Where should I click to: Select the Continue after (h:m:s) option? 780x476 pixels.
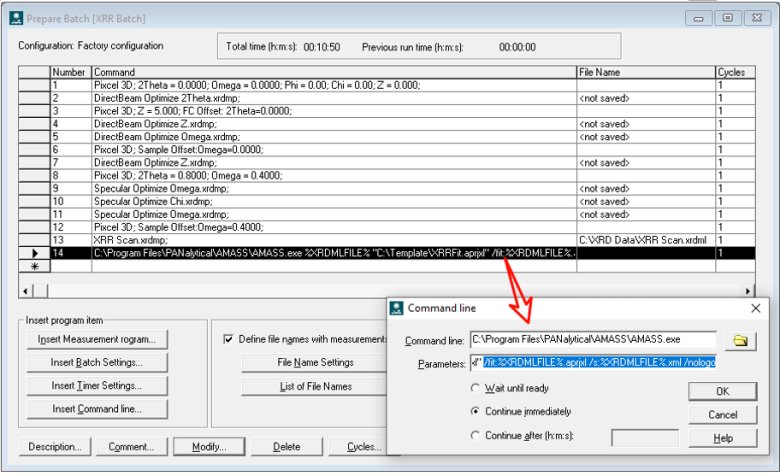coord(475,435)
